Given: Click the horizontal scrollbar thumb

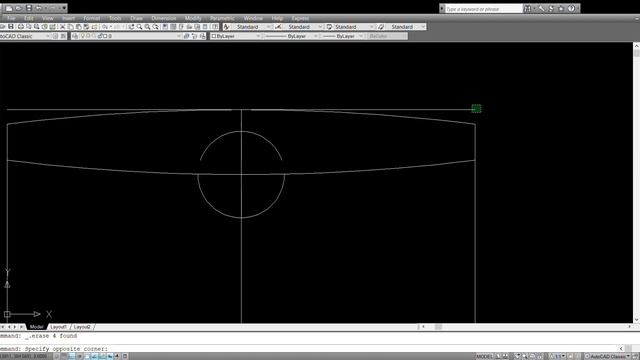Looking at the screenshot, I should tap(438, 327).
